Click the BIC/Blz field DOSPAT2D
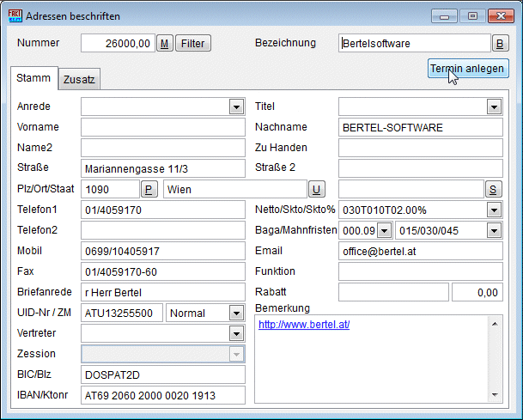 (163, 374)
